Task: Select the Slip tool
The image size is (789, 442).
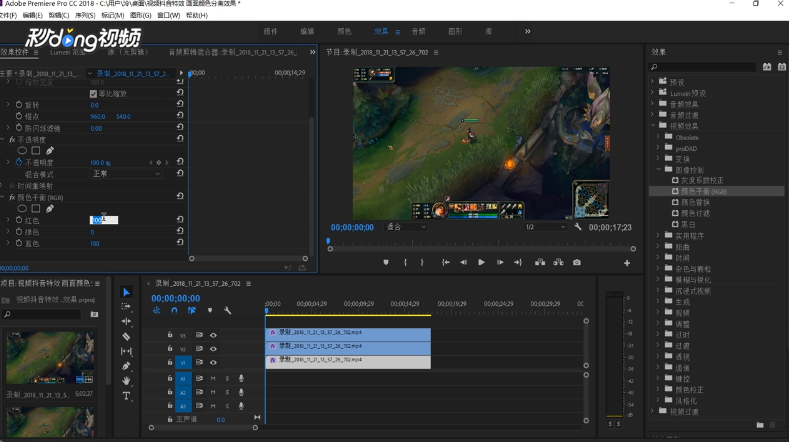Action: (x=126, y=351)
